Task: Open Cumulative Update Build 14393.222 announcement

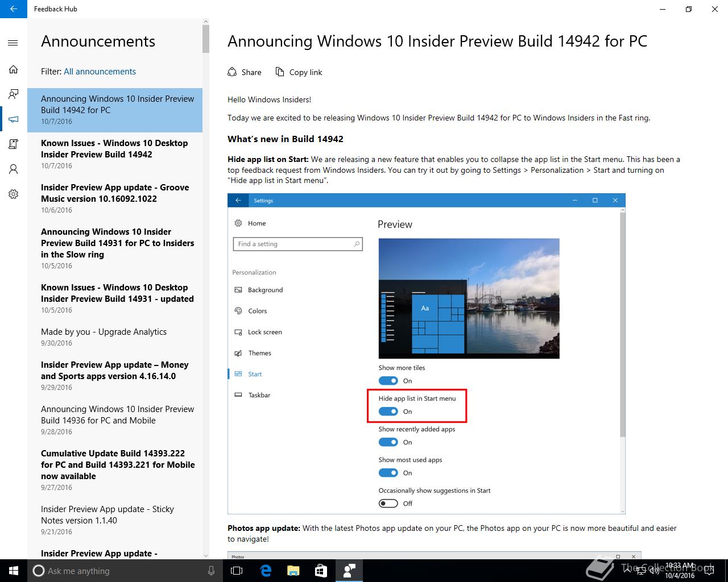Action: pyautogui.click(x=115, y=471)
